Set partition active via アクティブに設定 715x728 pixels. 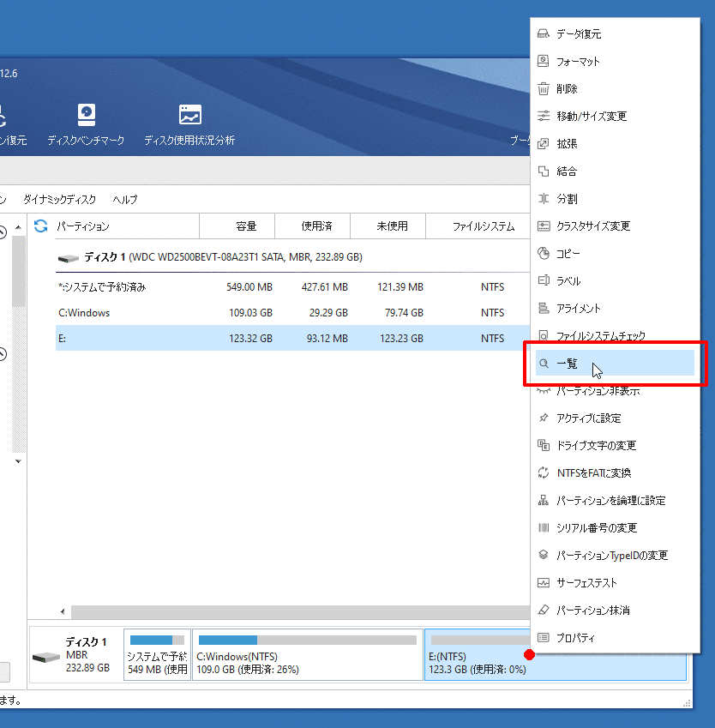click(x=588, y=418)
